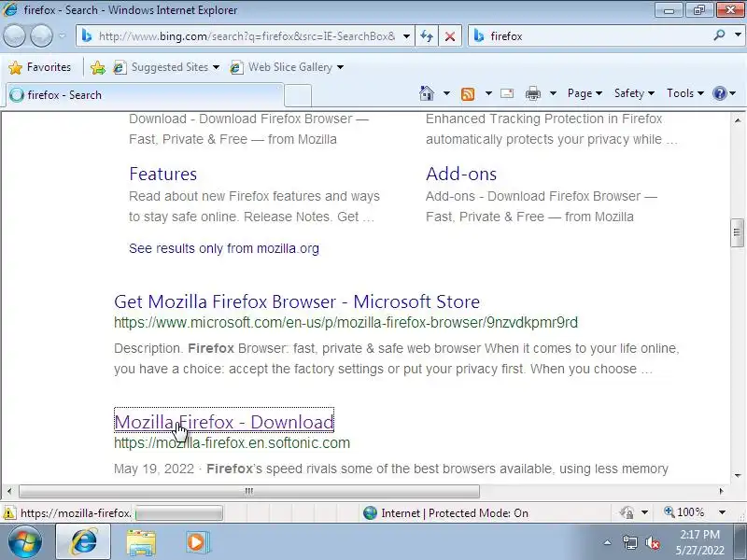Open the Favorites star button

(39, 67)
